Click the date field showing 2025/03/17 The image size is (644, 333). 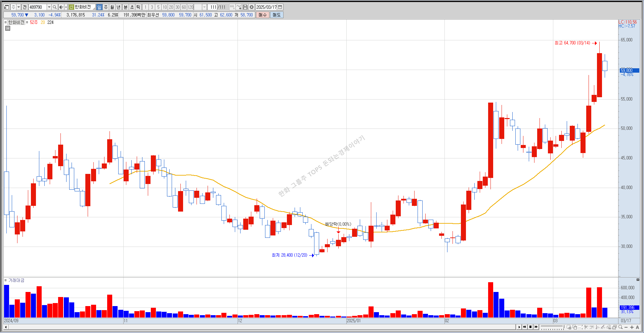266,7
